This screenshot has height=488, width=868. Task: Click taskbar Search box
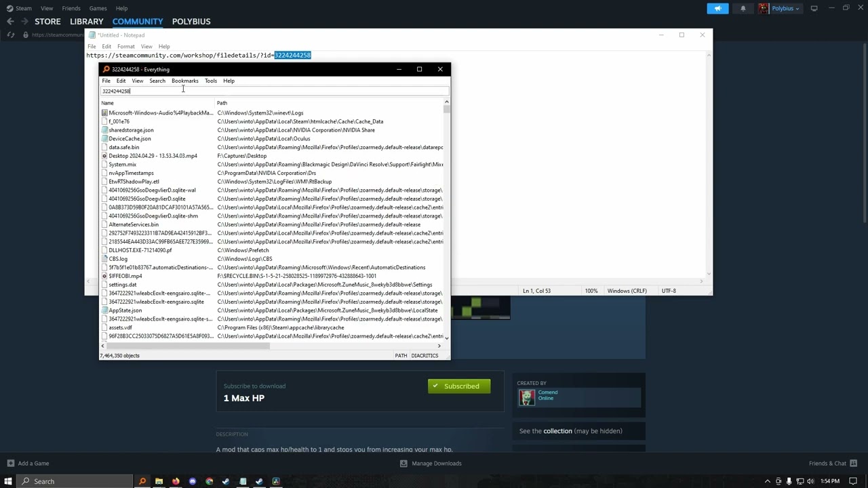pos(75,481)
